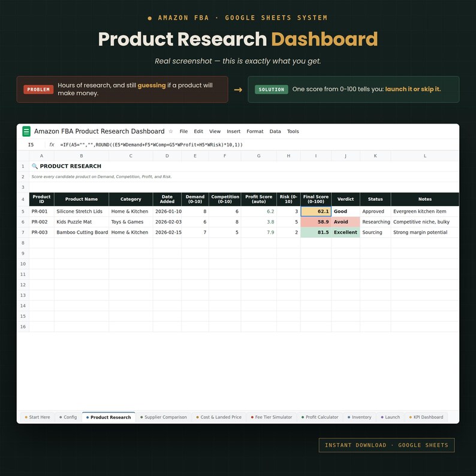Select column L header
Screen dimensions: 476x476
pyautogui.click(x=425, y=156)
